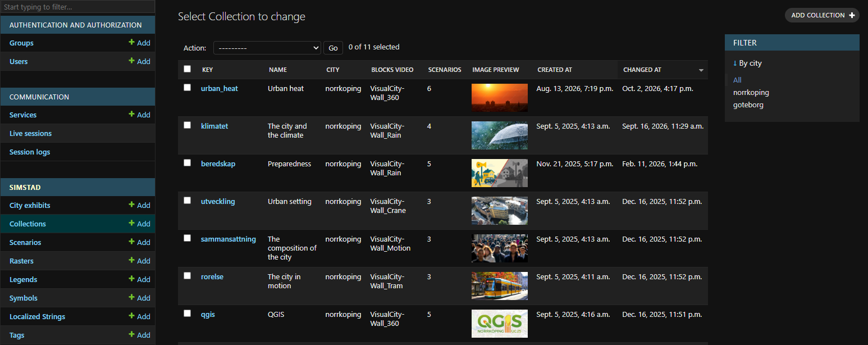Click the sidebar filter search field
This screenshot has height=345, width=868.
77,7
